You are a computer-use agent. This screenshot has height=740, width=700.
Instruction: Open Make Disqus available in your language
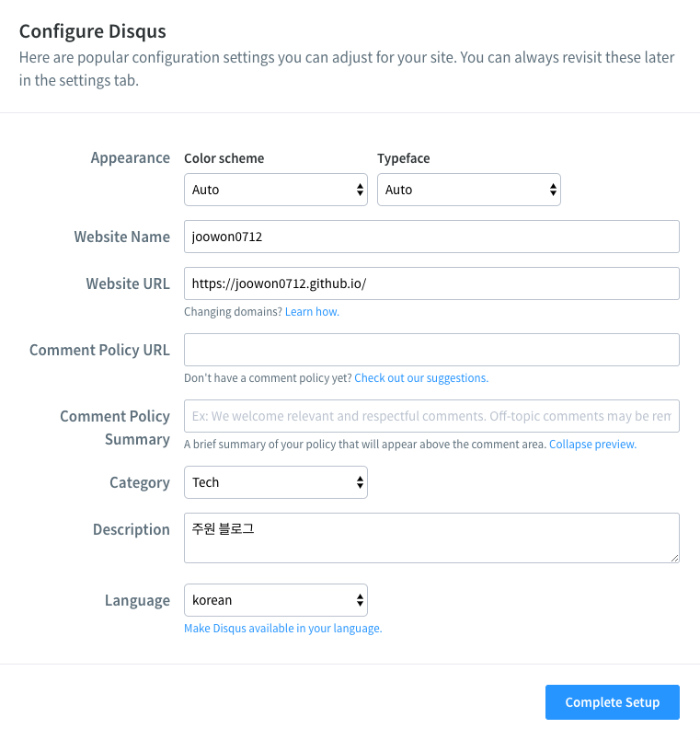[283, 629]
